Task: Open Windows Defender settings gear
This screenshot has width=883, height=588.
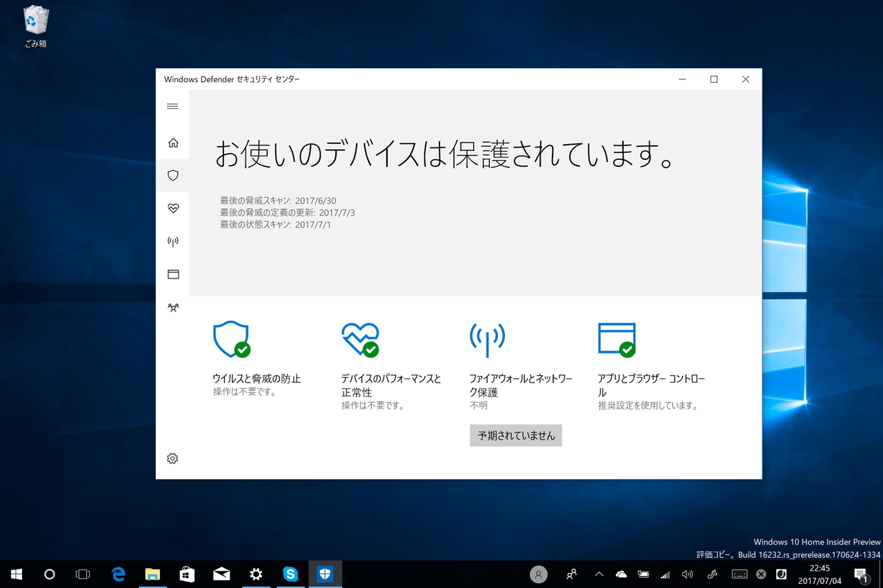Action: pos(172,458)
